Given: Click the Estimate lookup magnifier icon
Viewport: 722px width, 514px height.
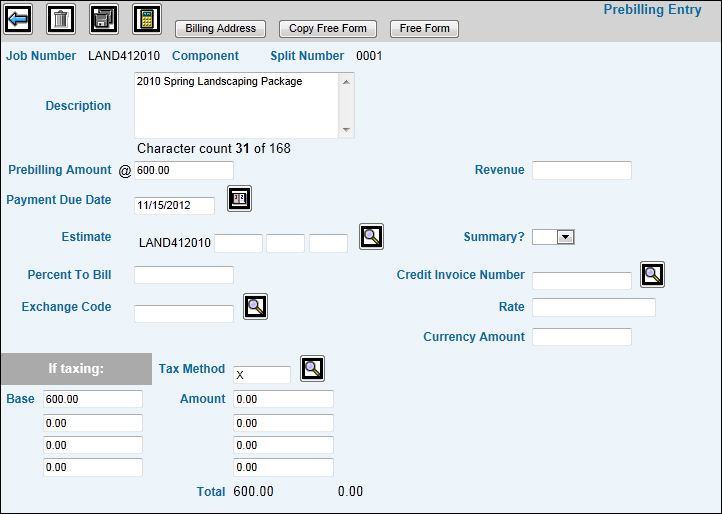Looking at the screenshot, I should [x=372, y=237].
